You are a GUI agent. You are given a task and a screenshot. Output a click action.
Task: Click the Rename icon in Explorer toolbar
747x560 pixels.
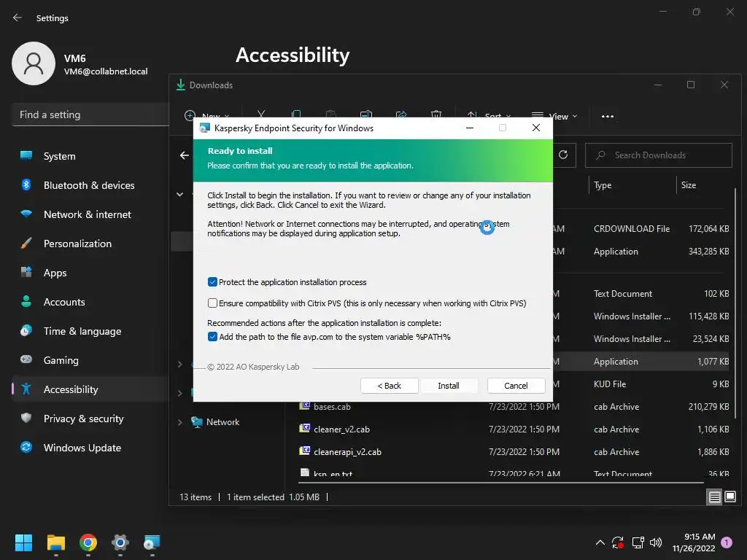[366, 114]
